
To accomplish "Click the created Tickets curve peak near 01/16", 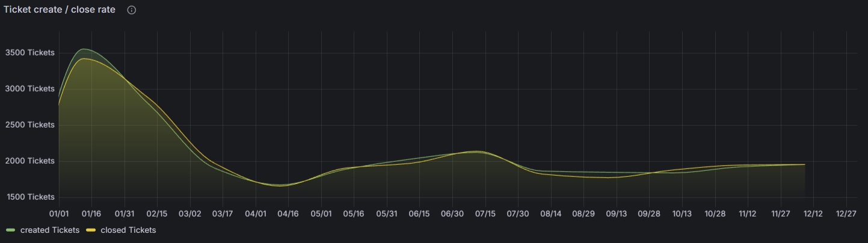I will pos(85,49).
